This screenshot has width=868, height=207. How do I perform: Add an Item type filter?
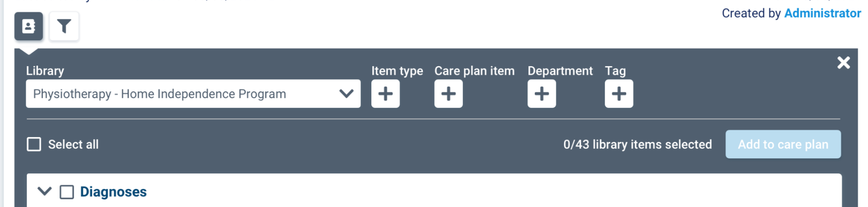pos(385,94)
